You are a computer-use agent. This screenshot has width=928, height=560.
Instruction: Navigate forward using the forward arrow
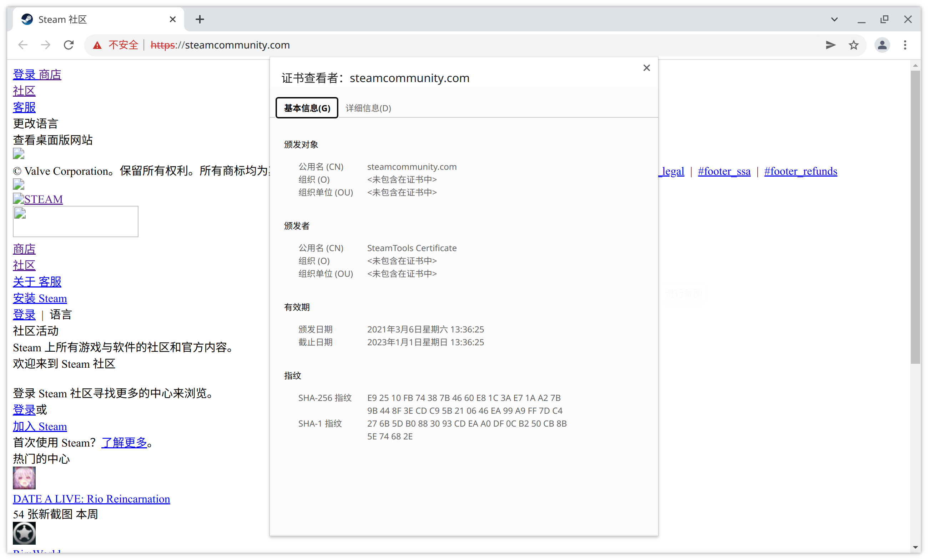45,45
